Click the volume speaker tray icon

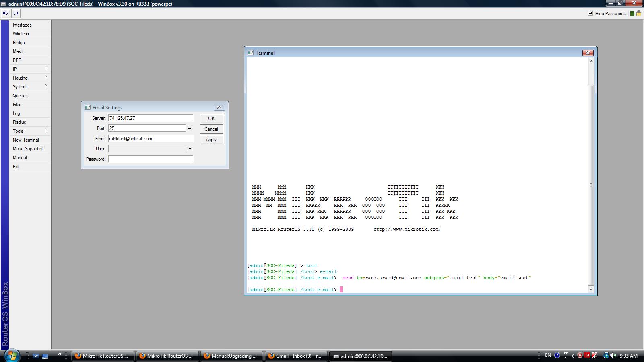(x=613, y=355)
